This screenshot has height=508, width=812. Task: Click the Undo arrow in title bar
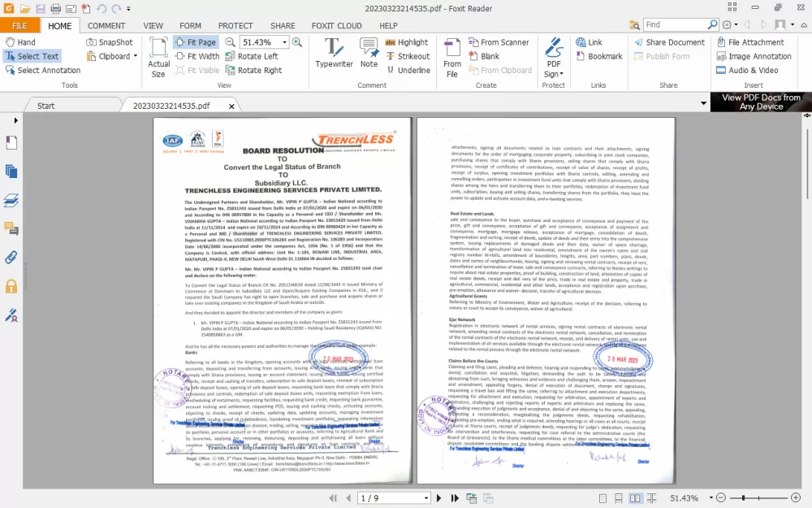pyautogui.click(x=101, y=9)
